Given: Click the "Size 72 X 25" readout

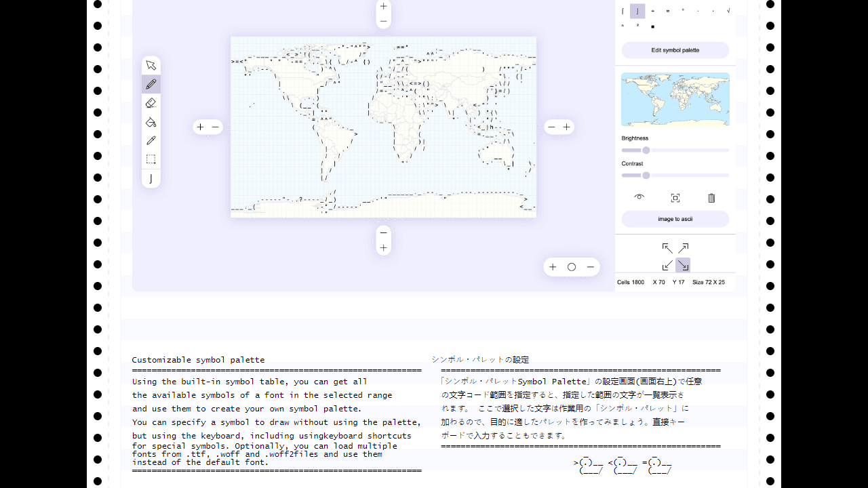Looking at the screenshot, I should (x=709, y=282).
